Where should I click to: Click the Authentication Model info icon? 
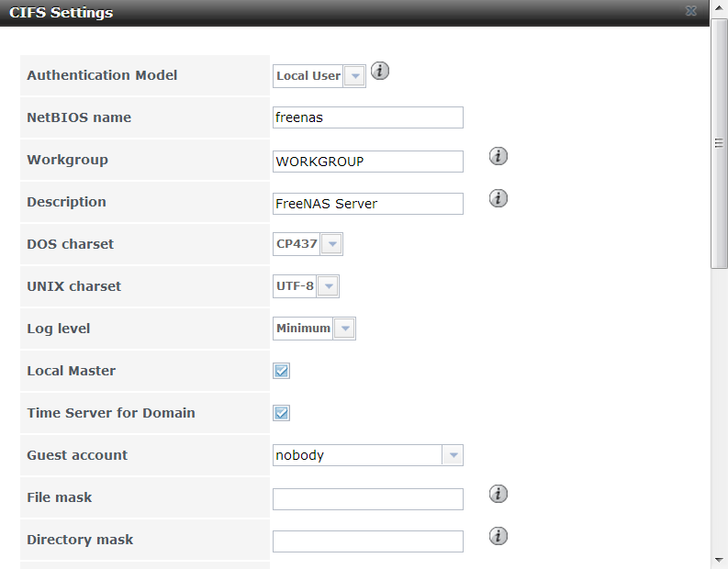pyautogui.click(x=380, y=72)
